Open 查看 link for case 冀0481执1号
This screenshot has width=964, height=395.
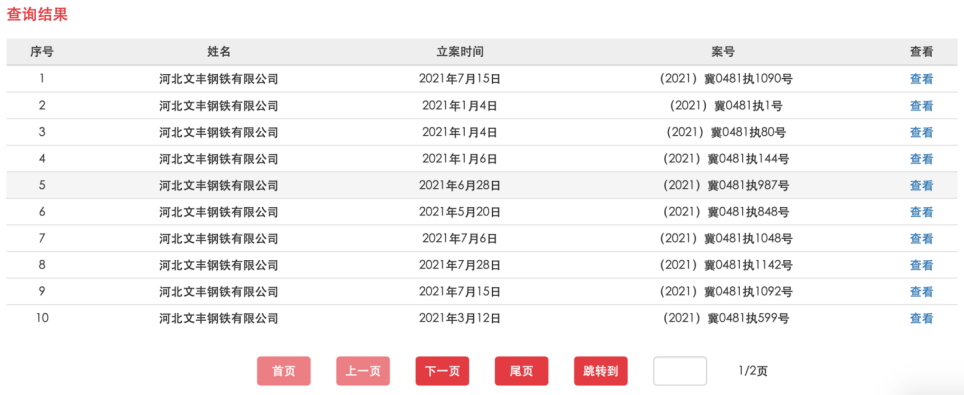921,106
